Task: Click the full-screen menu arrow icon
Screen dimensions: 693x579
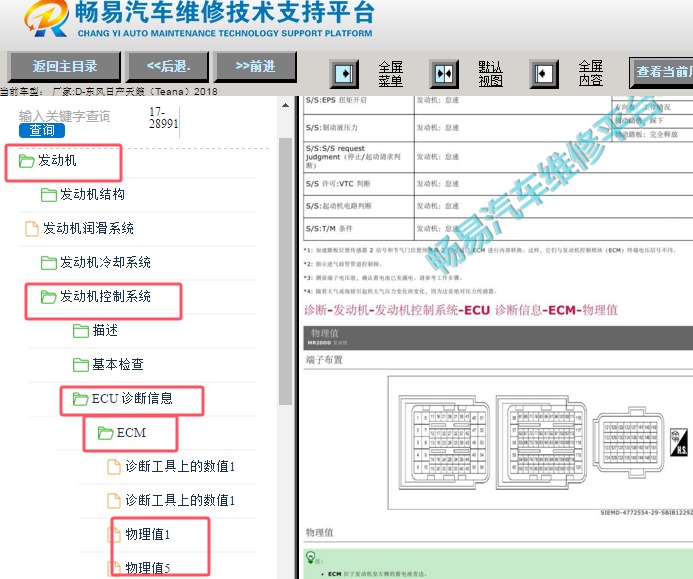Action: point(344,73)
